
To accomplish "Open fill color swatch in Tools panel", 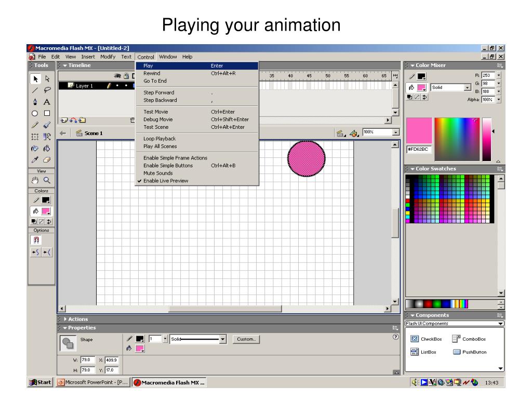I will coord(46,211).
